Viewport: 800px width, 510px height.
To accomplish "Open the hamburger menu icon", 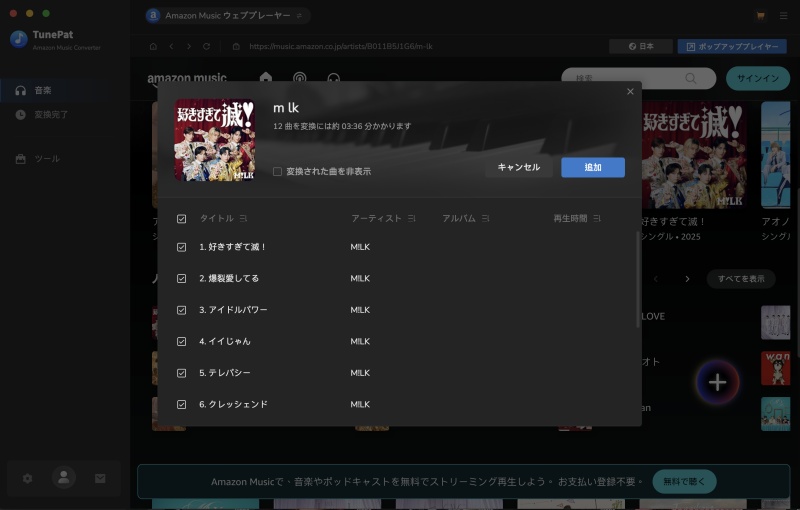I will pyautogui.click(x=784, y=16).
